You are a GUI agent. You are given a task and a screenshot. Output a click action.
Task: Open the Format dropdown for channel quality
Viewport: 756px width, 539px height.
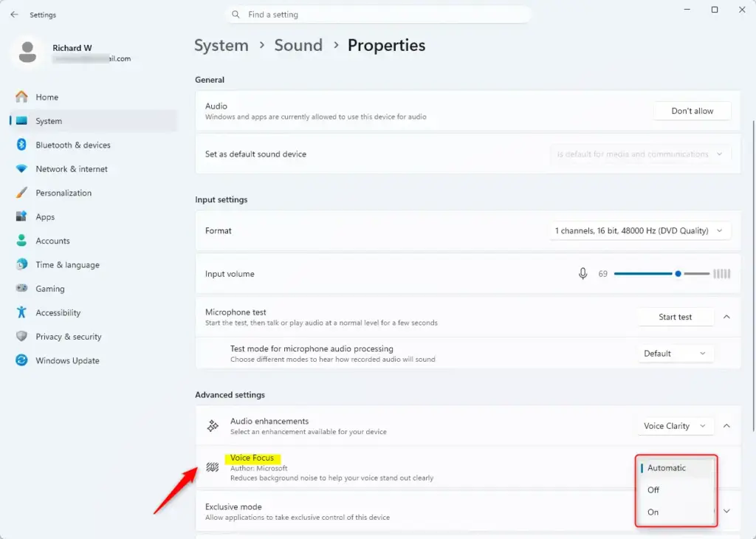(639, 230)
